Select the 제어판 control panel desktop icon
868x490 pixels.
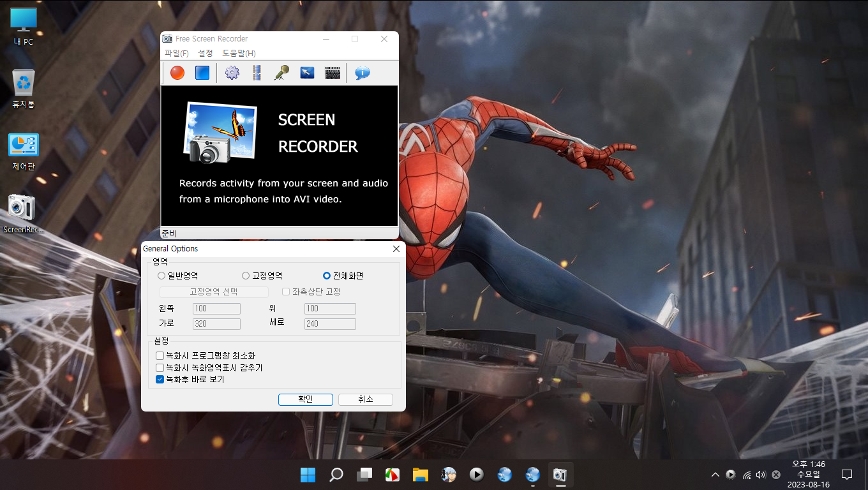24,152
